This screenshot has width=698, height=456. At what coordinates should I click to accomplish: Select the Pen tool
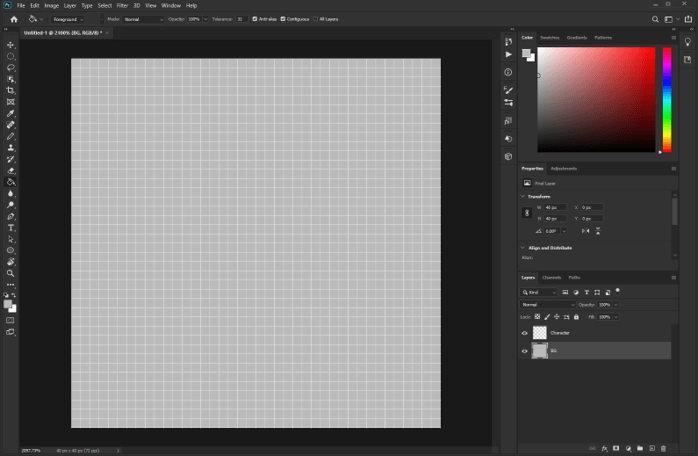tap(11, 216)
